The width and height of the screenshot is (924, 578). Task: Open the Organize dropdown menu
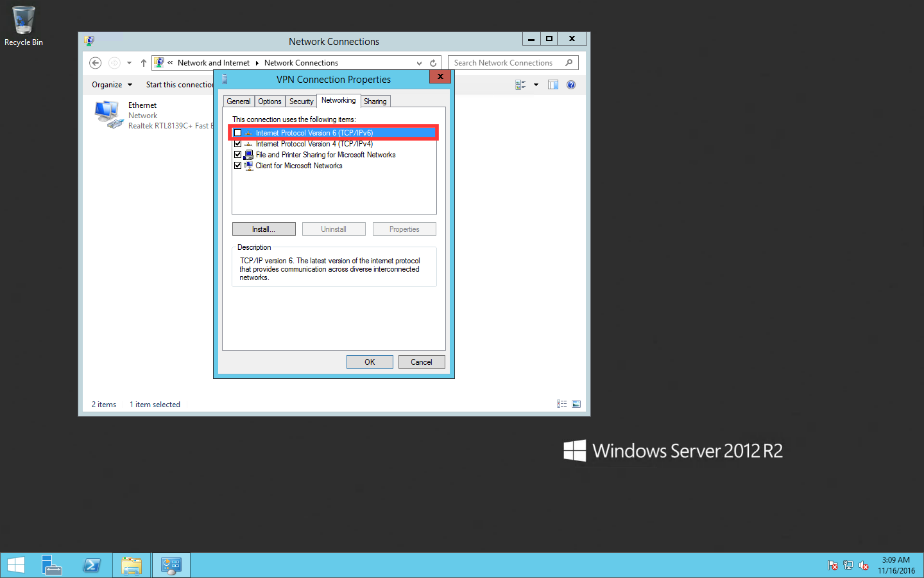coord(112,85)
